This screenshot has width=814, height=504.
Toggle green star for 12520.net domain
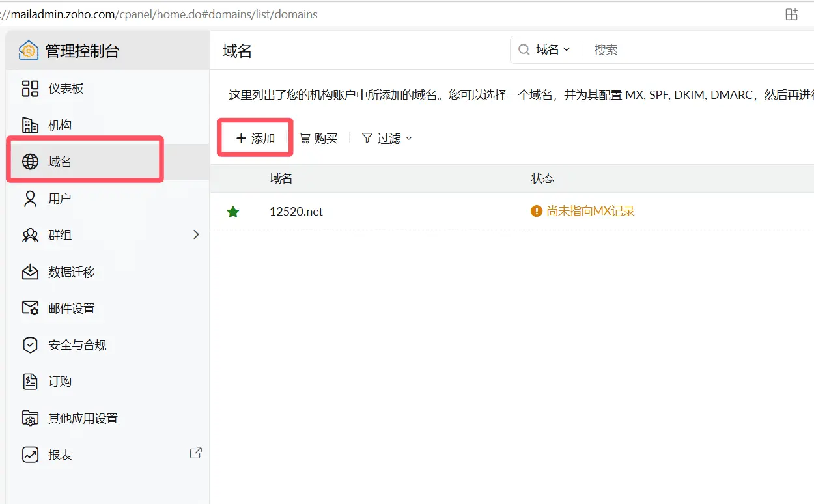[x=233, y=212]
